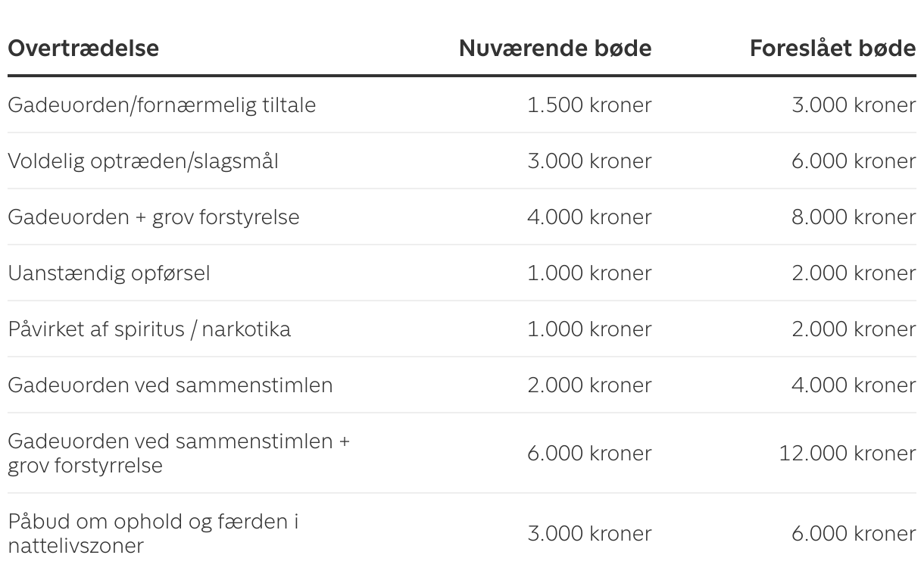924x580 pixels.
Task: Click the 4.000 kroner current fine value
Action: [589, 217]
